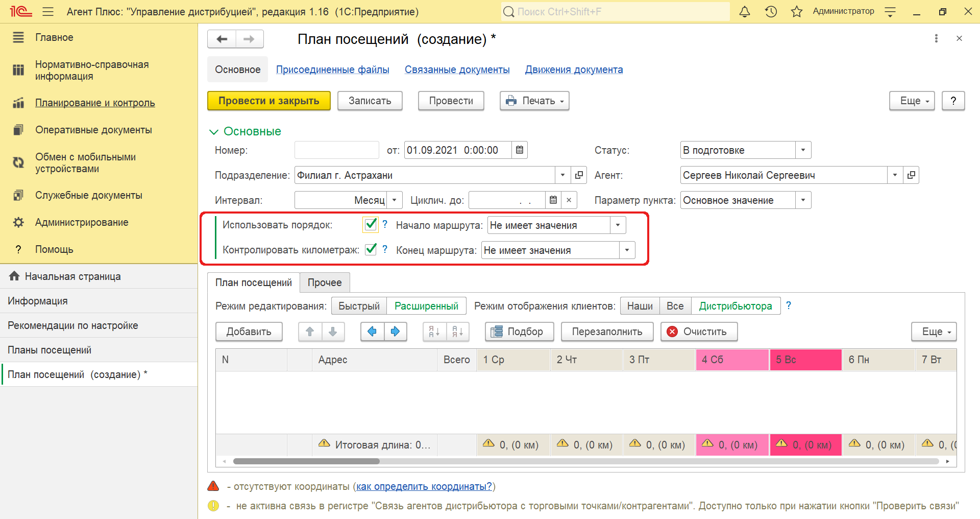This screenshot has height=519, width=980.
Task: Expand Интервал dropdown arrow
Action: 394,200
